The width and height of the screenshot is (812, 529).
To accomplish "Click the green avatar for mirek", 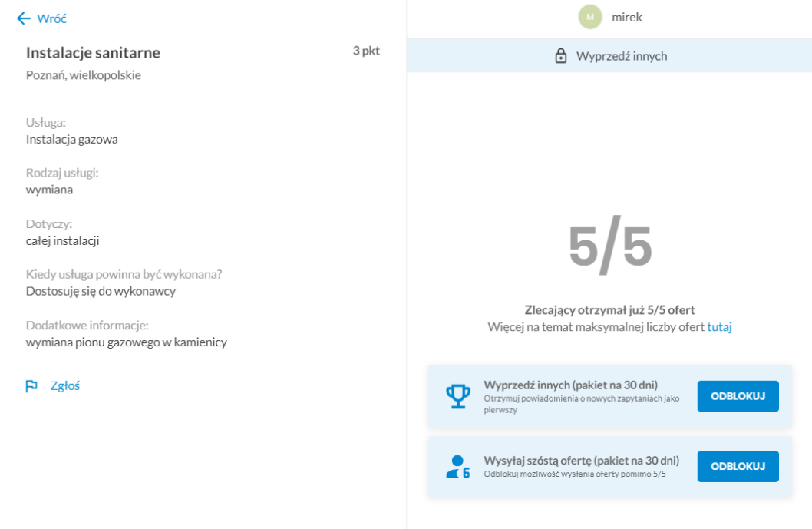I will pos(590,17).
